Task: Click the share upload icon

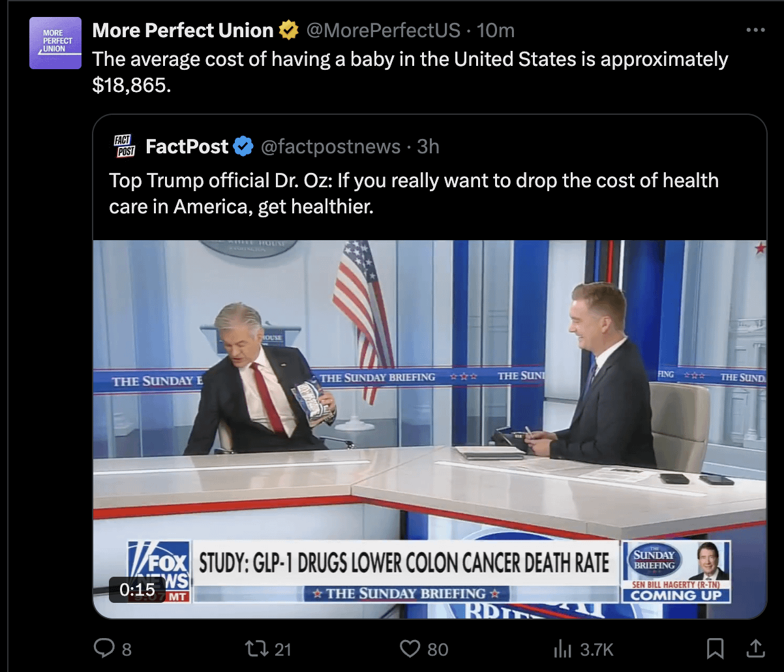Action: [755, 648]
